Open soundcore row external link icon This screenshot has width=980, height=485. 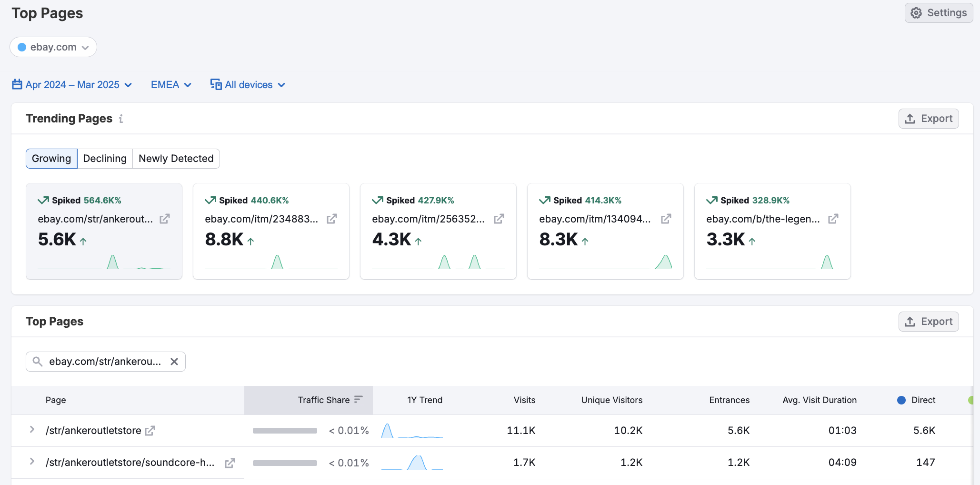[230, 463]
